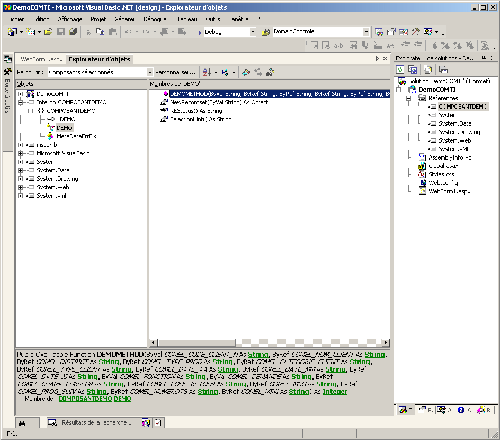Open the Browse scope combo box arrow
Image resolution: width=500 pixels, height=440 pixels.
(150, 72)
